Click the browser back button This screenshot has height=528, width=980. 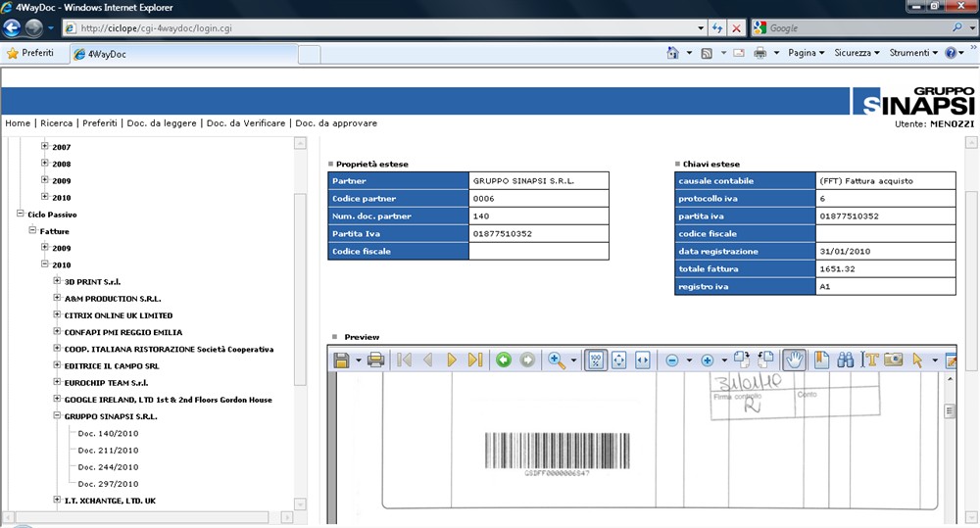(12, 28)
